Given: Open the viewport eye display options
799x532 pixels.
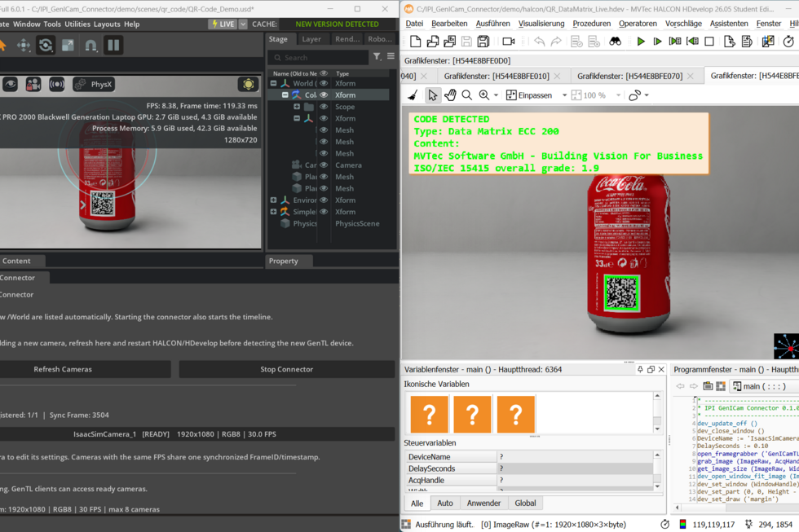Looking at the screenshot, I should 10,84.
